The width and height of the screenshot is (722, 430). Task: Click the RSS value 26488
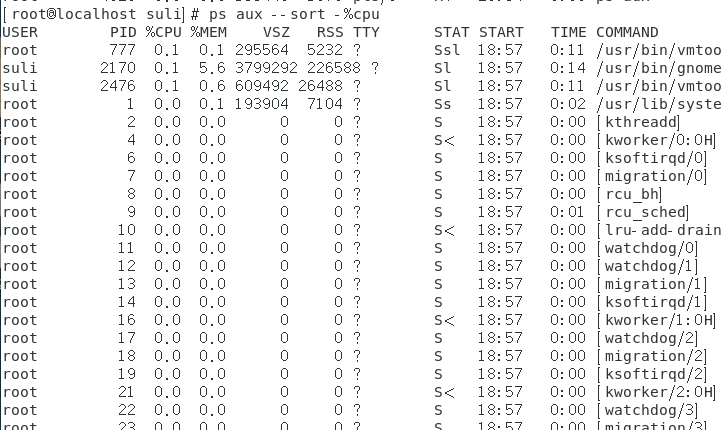coord(320,86)
